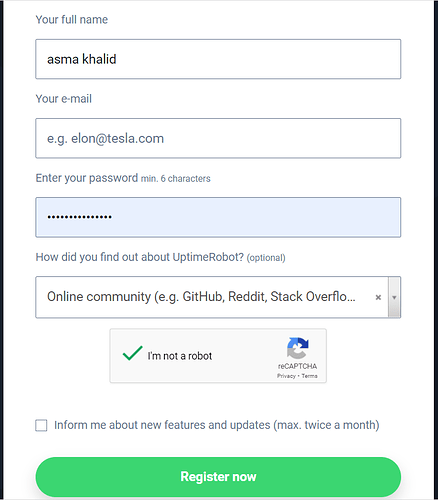Focus the password field with hidden characters
The height and width of the screenshot is (500, 438).
pyautogui.click(x=218, y=217)
